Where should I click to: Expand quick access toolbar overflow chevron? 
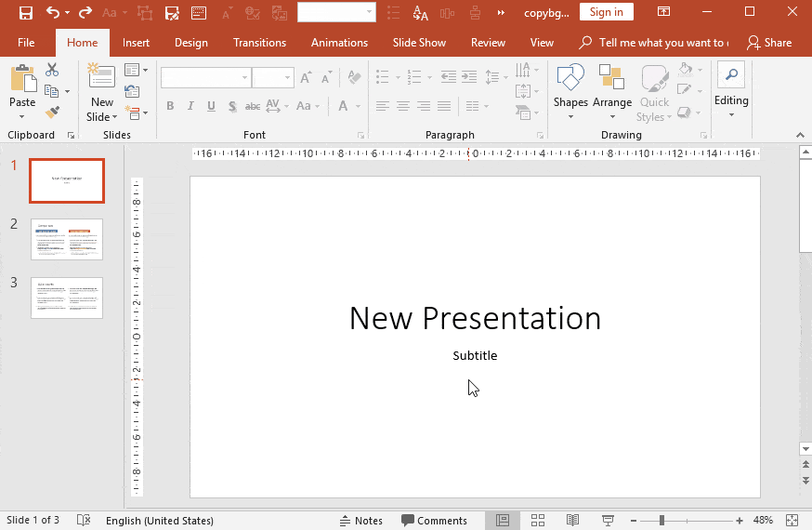click(501, 12)
